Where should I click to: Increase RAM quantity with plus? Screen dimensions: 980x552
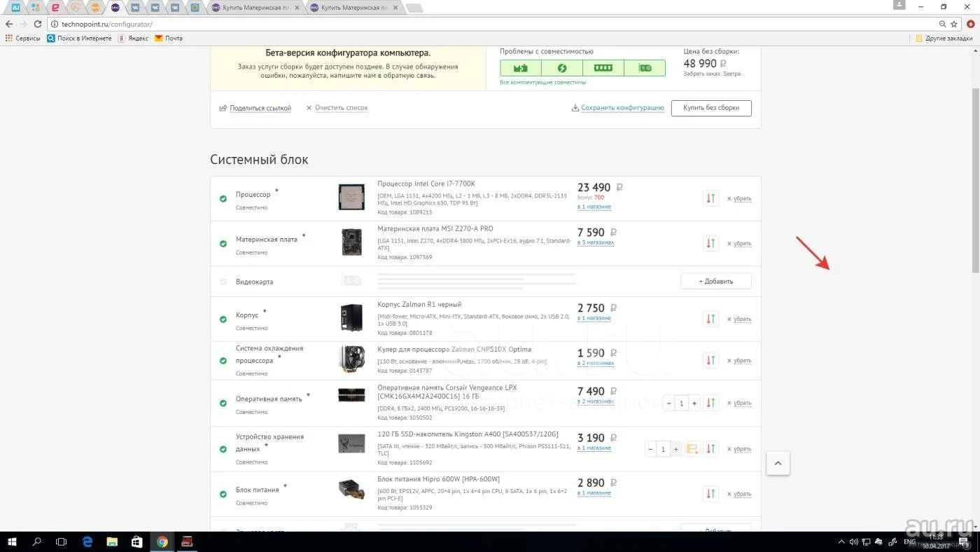pyautogui.click(x=694, y=403)
